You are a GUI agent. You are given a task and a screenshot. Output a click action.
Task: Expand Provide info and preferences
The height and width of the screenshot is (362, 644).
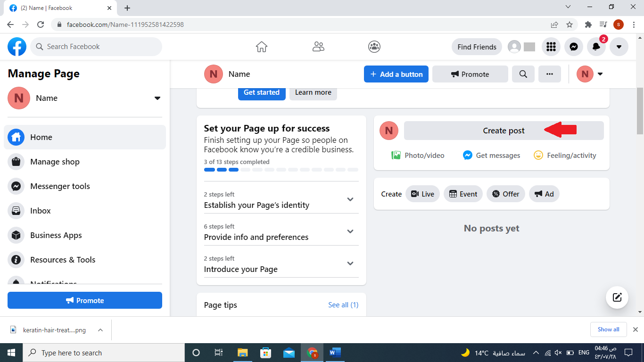(x=281, y=232)
